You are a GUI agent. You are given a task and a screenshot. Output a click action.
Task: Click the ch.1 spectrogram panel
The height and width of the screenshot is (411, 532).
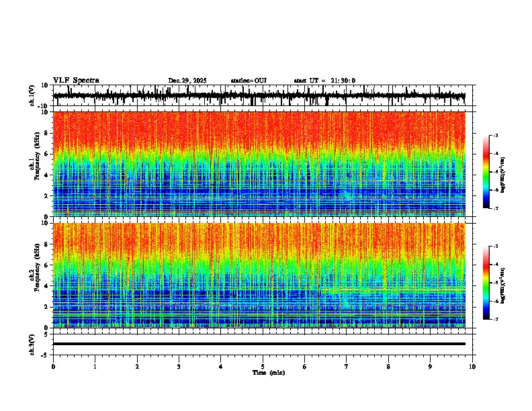(x=259, y=164)
